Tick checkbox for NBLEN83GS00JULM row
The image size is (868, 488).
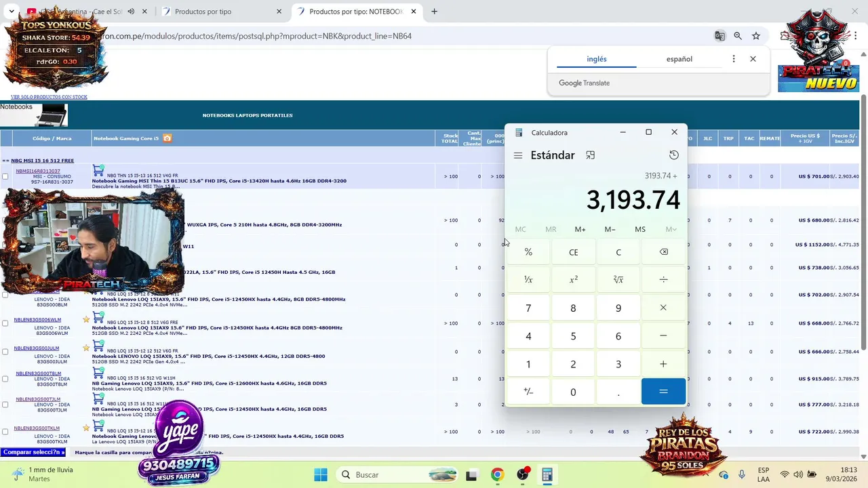[x=5, y=351]
